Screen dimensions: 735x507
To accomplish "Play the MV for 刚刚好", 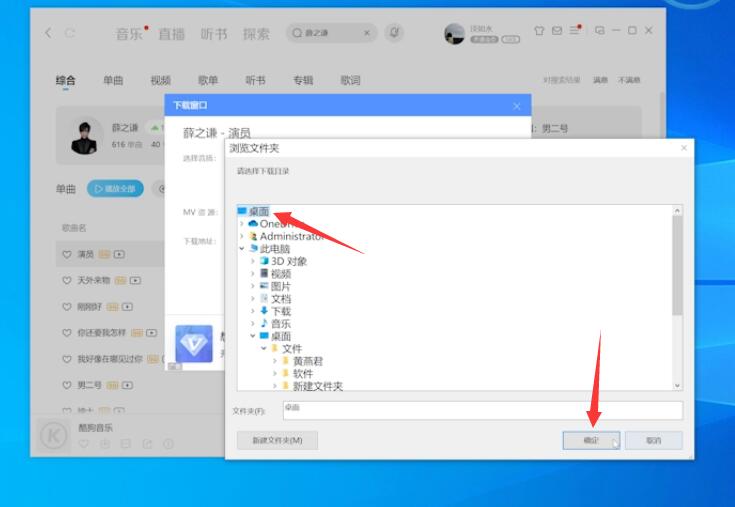I will click(x=127, y=307).
